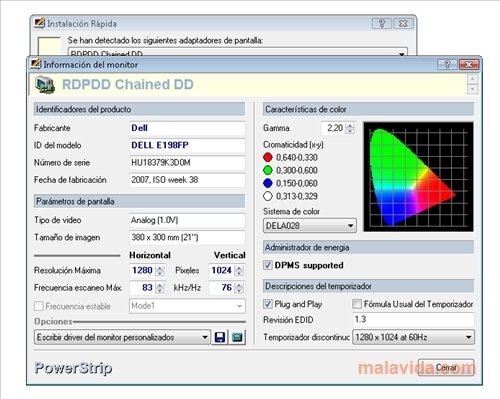Uncheck the Plug and Play checkbox
The image size is (500, 399).
pos(268,304)
